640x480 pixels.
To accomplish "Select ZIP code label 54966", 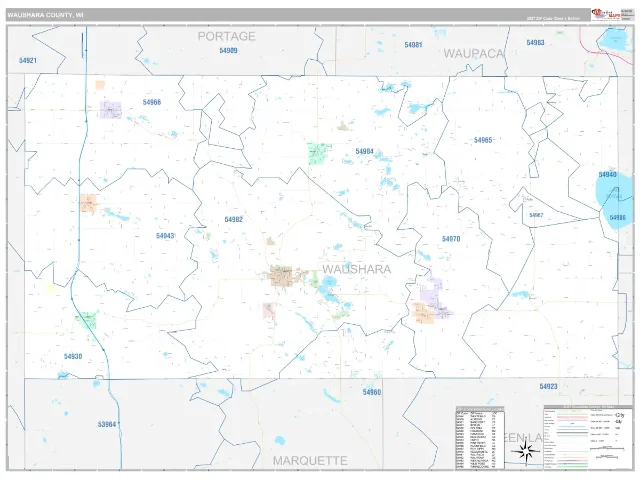I will coord(152,102).
